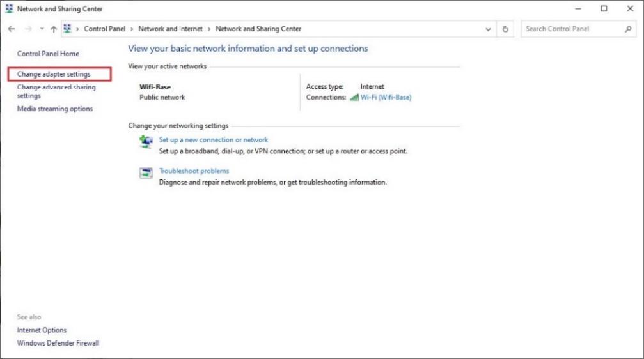644x359 pixels.
Task: Click the Forward arrow button
Action: [x=28, y=29]
